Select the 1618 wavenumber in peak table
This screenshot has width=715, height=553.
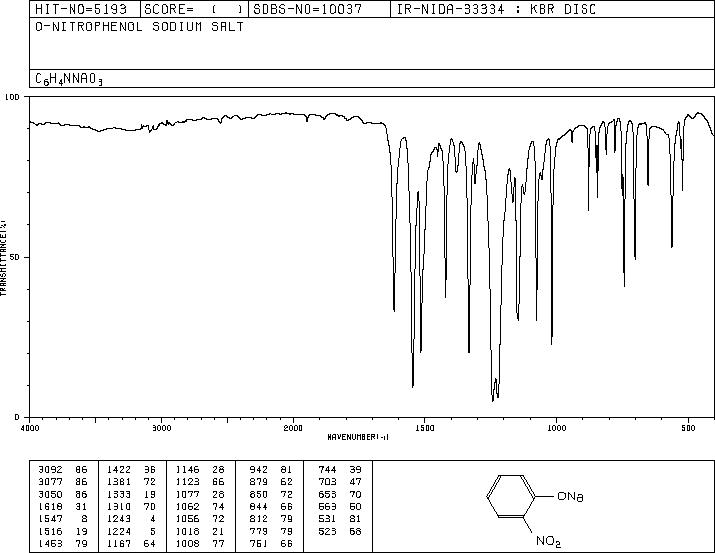point(50,506)
